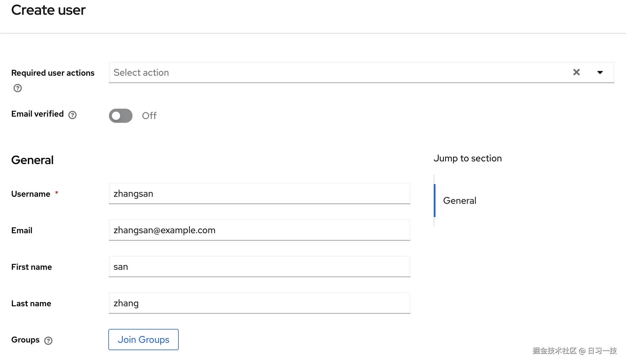Expand Required user actions dropdown caret
The image size is (626, 364).
(x=600, y=72)
